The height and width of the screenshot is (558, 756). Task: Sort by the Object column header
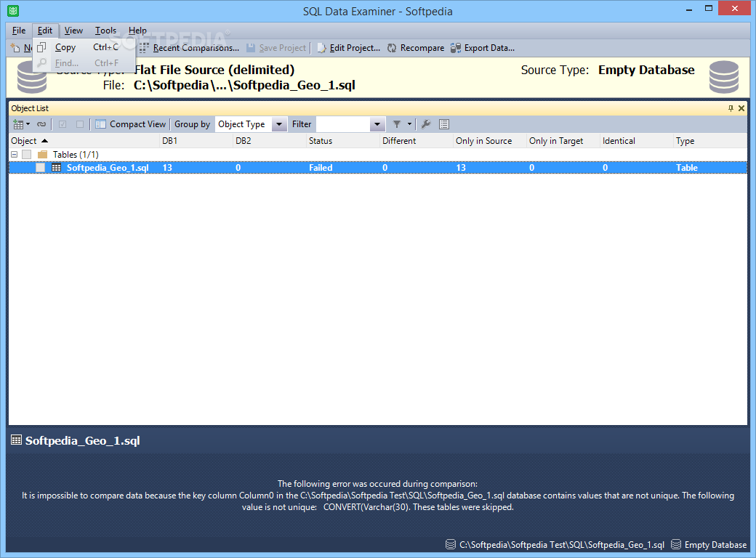[x=84, y=141]
